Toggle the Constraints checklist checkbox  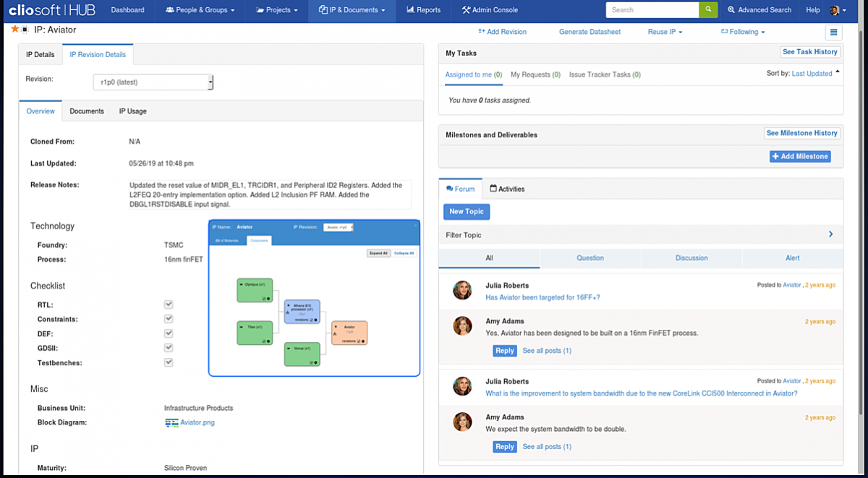[x=169, y=318]
